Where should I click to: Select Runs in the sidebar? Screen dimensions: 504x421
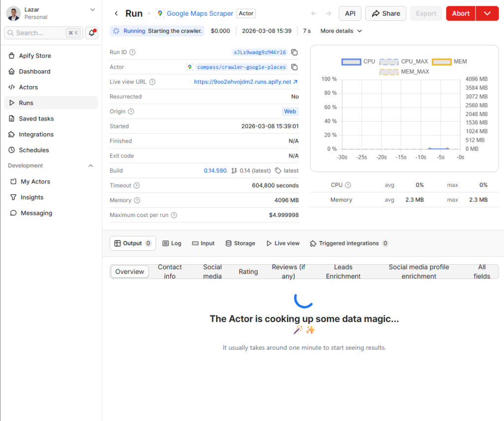51,103
